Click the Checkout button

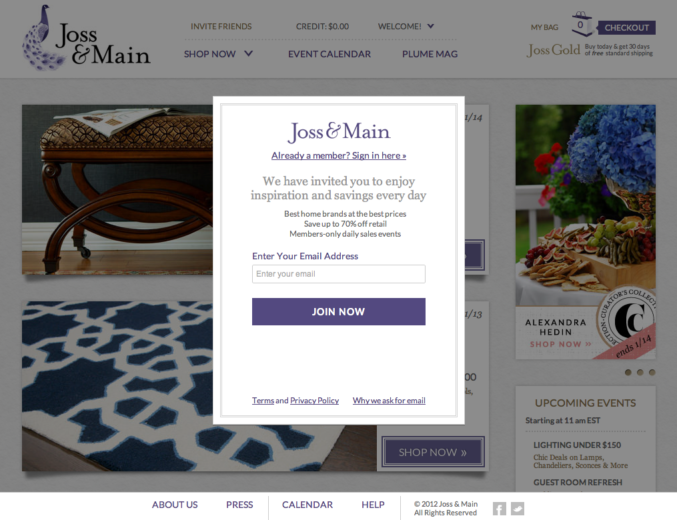tap(626, 28)
